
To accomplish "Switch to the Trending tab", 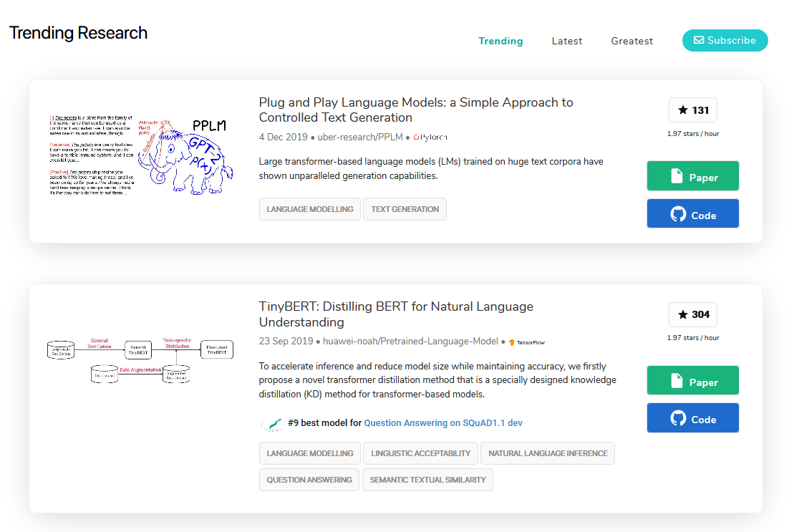I will tap(500, 41).
